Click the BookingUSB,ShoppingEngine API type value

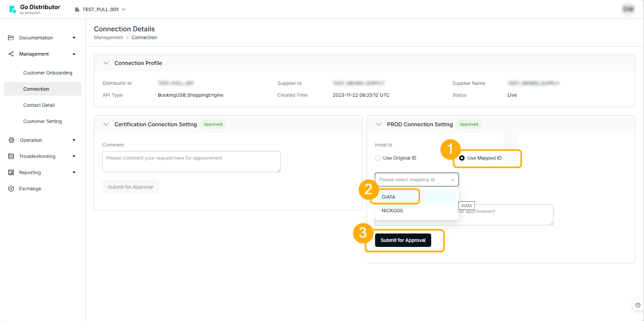click(x=190, y=95)
